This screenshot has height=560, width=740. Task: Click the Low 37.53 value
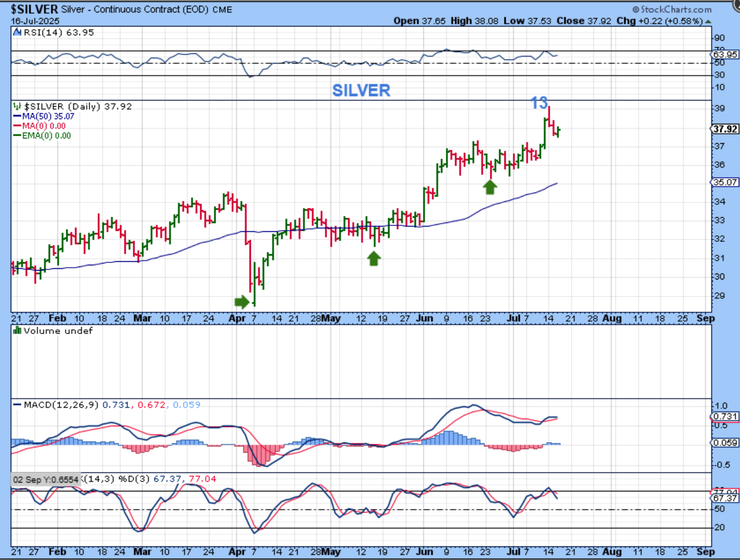[527, 21]
